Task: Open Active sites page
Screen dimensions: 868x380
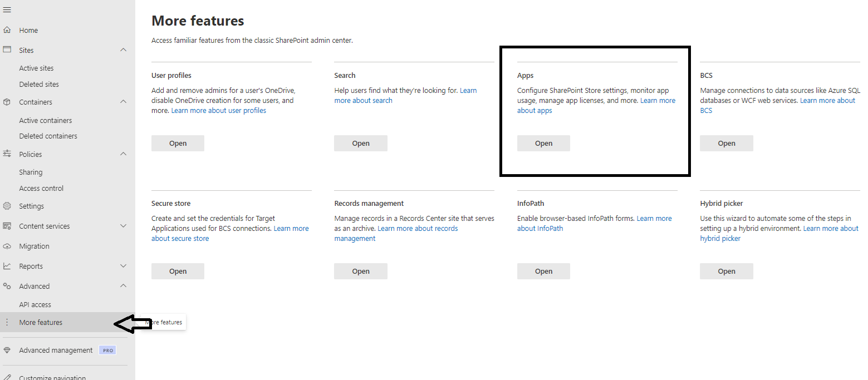Action: coord(36,68)
